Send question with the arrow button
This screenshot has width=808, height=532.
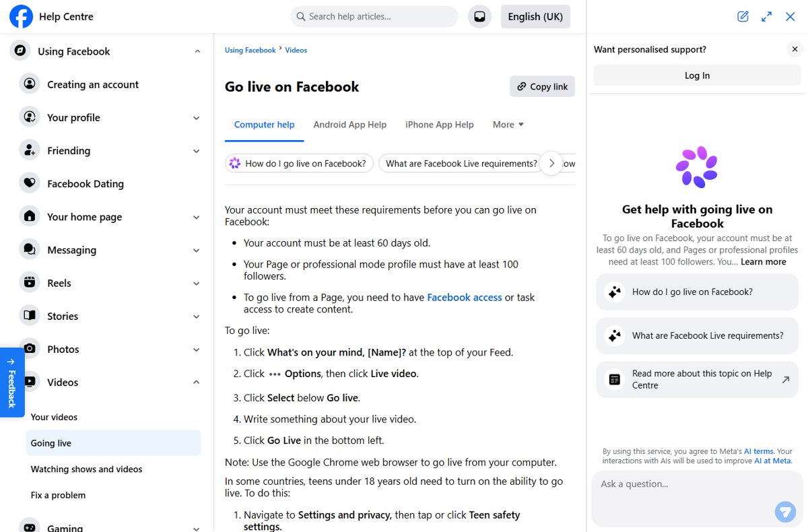click(785, 511)
